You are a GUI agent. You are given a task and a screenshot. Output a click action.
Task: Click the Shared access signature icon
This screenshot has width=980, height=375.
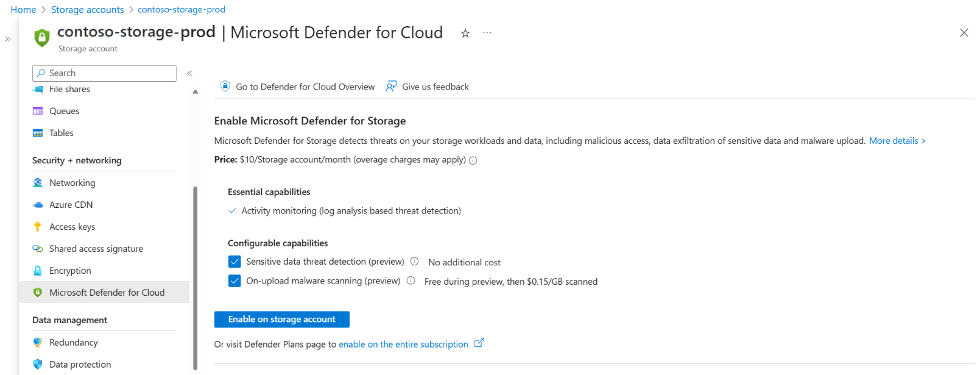coord(38,249)
